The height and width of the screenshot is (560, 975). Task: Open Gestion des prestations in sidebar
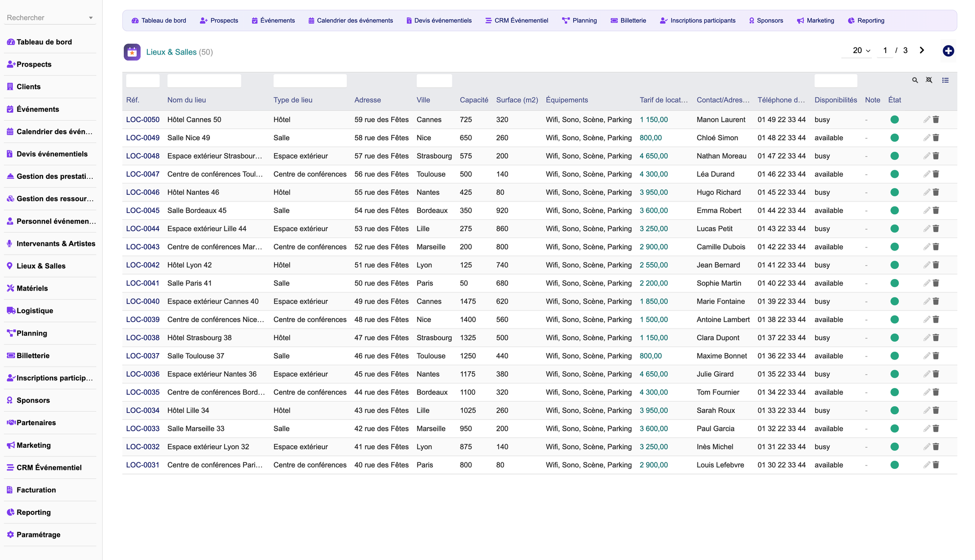[50, 176]
